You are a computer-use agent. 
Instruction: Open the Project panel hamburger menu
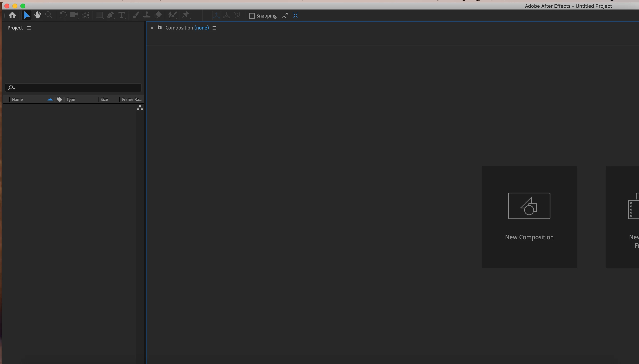[x=29, y=28]
